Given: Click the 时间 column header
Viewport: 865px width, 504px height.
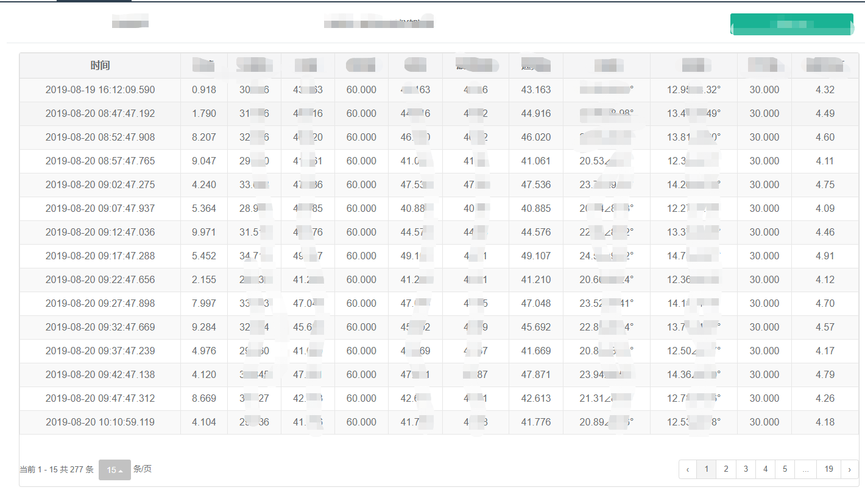Looking at the screenshot, I should 100,66.
